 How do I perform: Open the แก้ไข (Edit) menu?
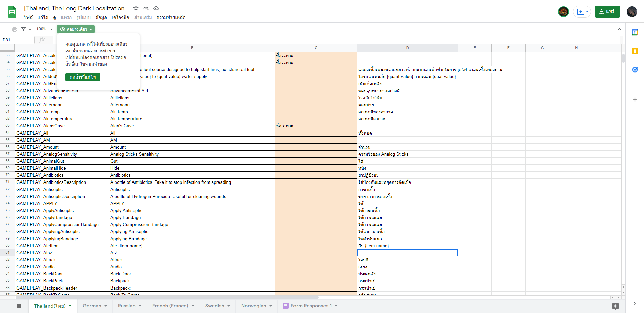coord(43,17)
